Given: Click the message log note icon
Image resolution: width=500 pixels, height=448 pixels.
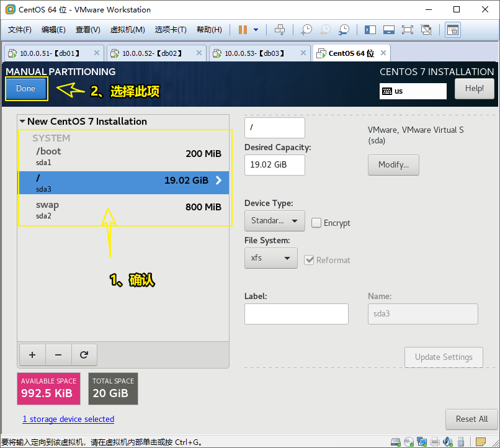Looking at the screenshot, I should pyautogui.click(x=481, y=442).
